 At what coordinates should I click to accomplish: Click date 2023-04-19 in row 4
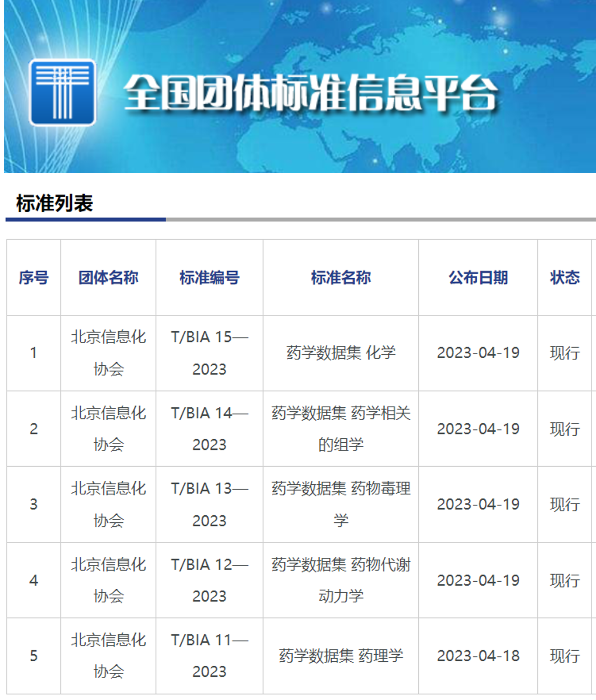[478, 580]
